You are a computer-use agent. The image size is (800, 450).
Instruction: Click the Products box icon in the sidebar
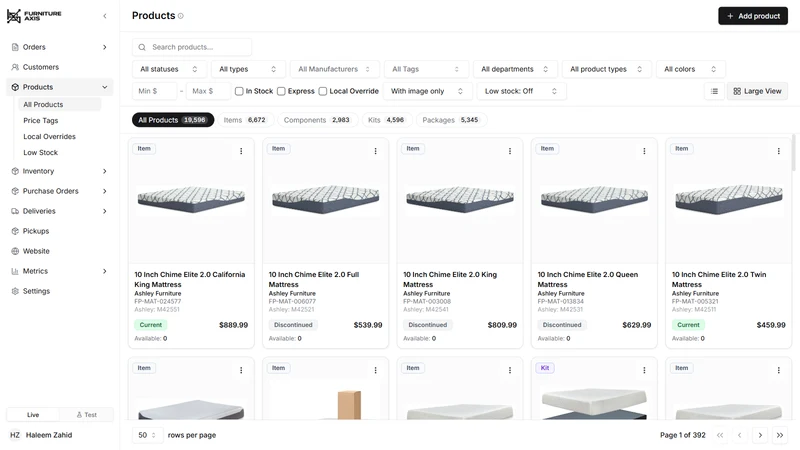(x=15, y=87)
